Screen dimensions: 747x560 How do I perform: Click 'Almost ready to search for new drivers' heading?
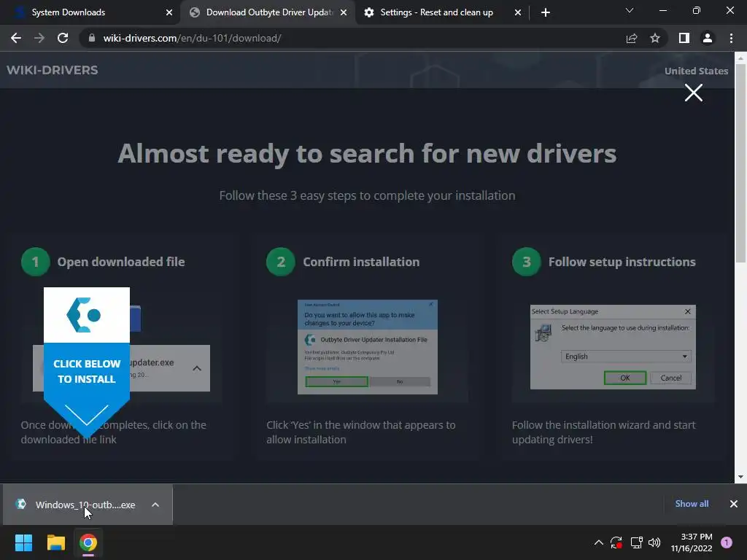[x=367, y=154]
